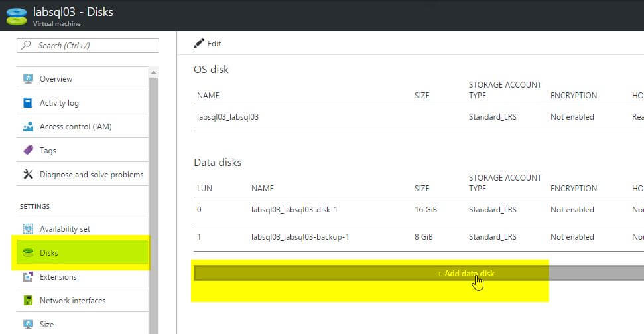The width and height of the screenshot is (644, 334).
Task: Click the Availability set icon
Action: (x=28, y=228)
